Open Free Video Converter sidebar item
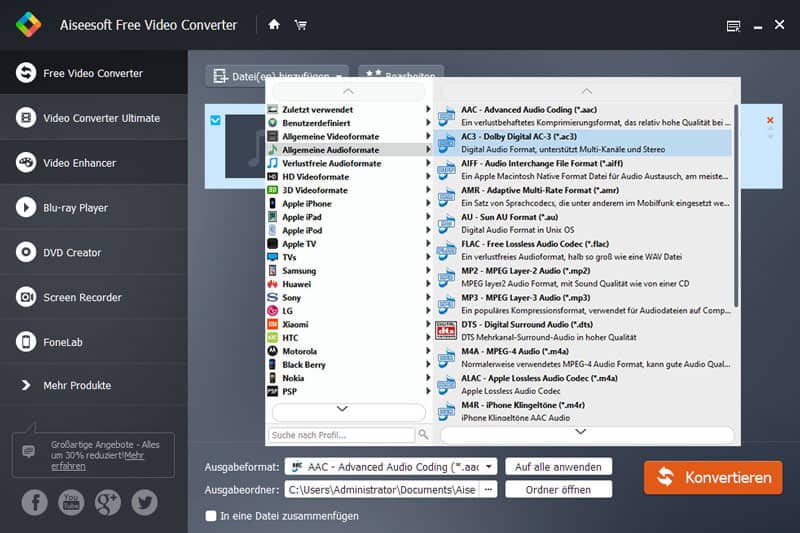This screenshot has height=533, width=800. tap(93, 73)
